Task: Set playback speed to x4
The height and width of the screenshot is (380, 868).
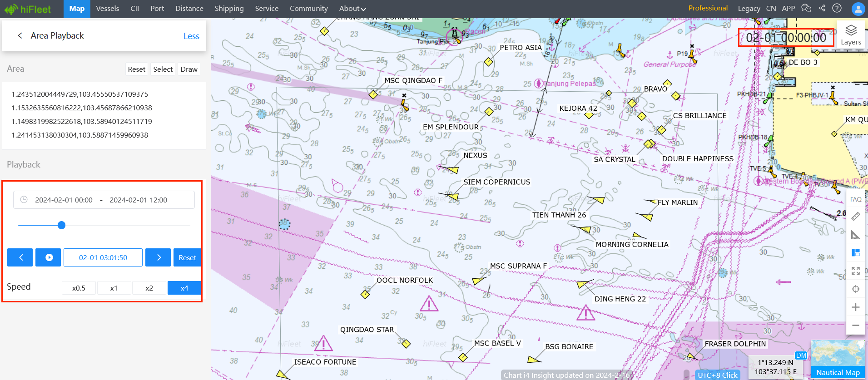Action: 184,288
